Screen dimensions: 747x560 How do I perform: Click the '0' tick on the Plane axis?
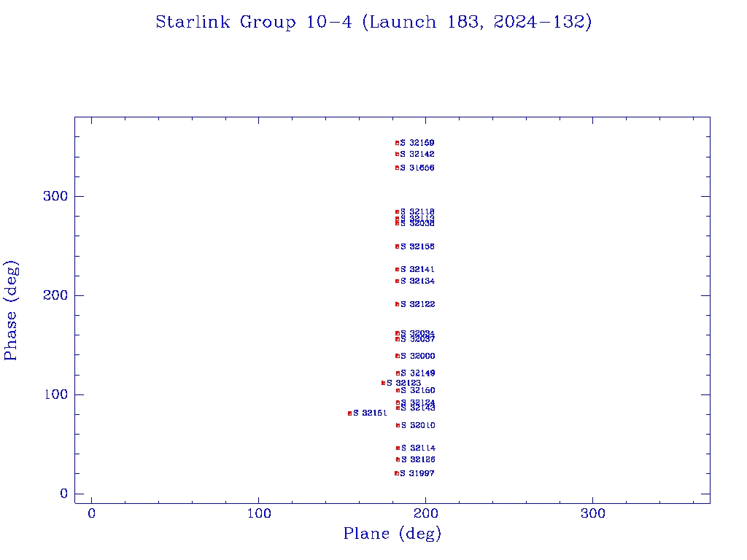pyautogui.click(x=91, y=513)
